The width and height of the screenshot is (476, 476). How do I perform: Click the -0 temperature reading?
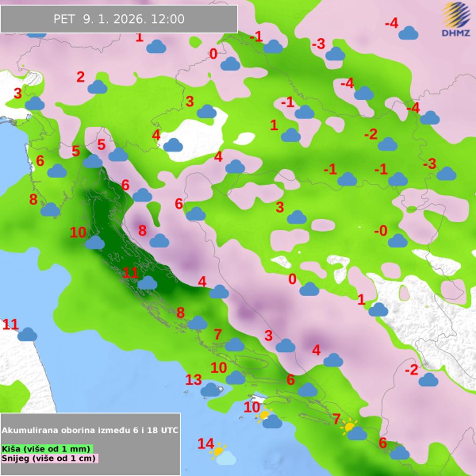[x=381, y=231]
